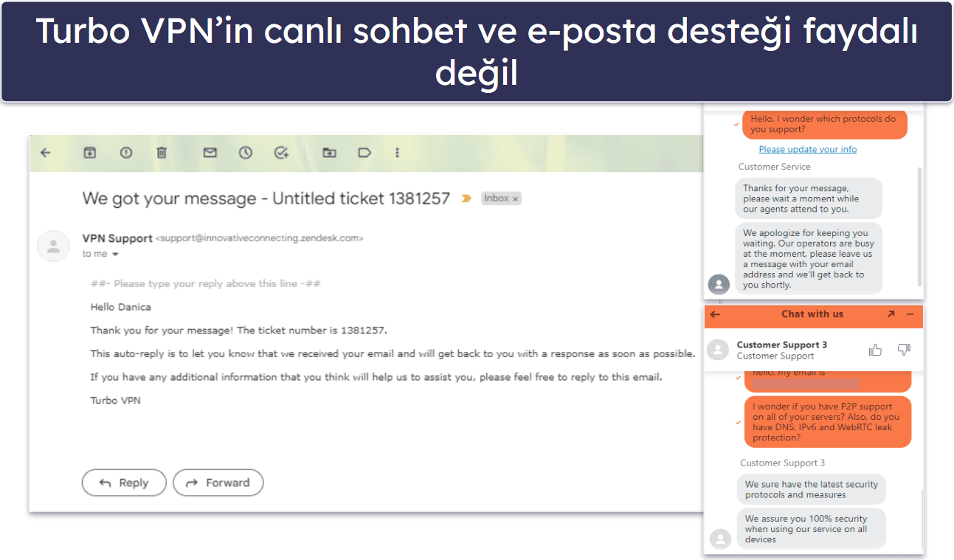
Task: Go back using the arrow in Chat with us header
Action: pyautogui.click(x=715, y=314)
